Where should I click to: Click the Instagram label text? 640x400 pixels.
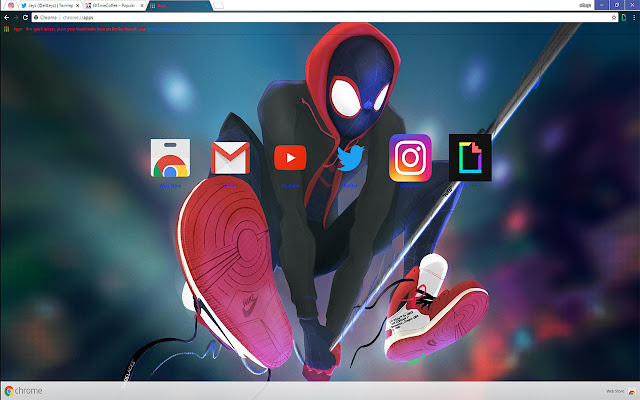tap(410, 186)
